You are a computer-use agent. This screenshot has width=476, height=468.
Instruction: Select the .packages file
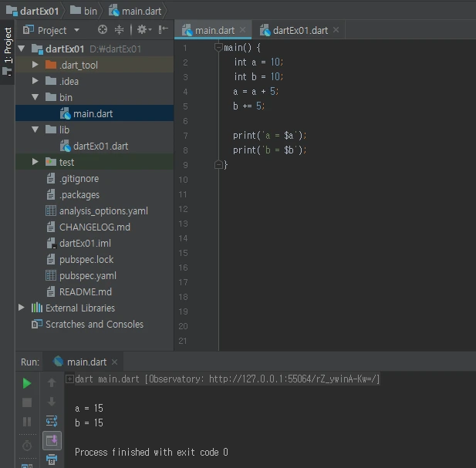coord(94,194)
